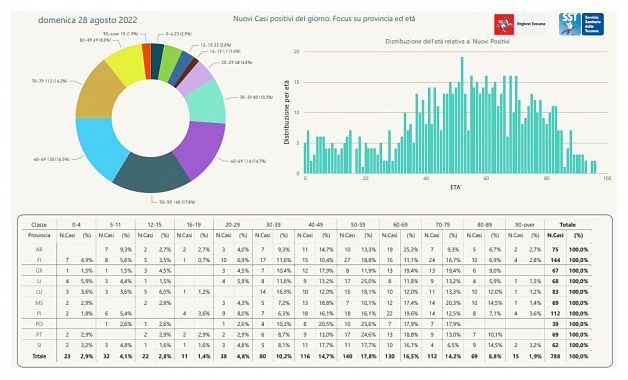Screen dimensions: 628x380
Task: Click the Regione Toscana logo
Action: pos(520,24)
